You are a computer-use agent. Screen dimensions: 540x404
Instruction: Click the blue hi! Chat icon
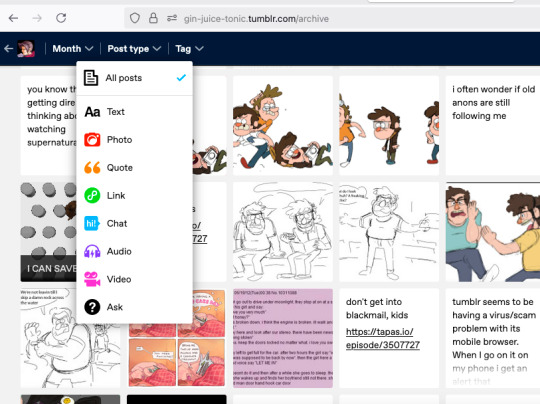(x=92, y=224)
